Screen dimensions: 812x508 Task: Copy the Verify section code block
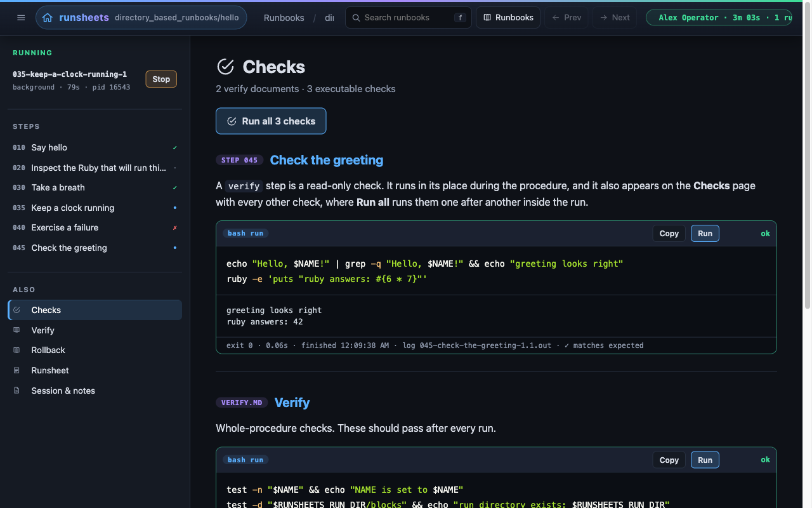coord(669,460)
